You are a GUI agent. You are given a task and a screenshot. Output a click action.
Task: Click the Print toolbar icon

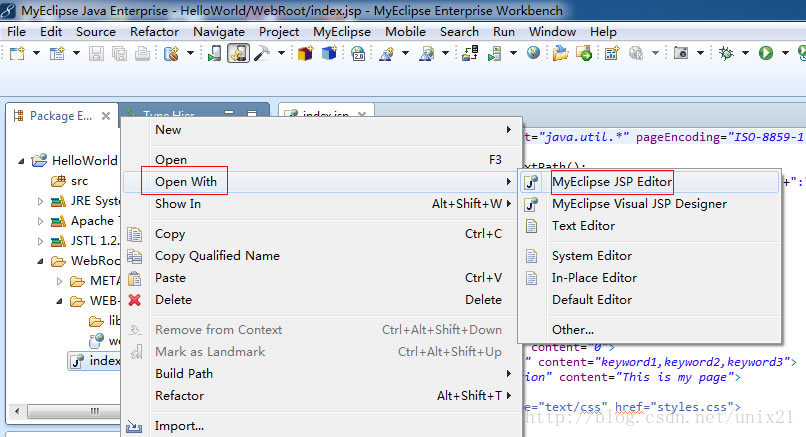[142, 53]
